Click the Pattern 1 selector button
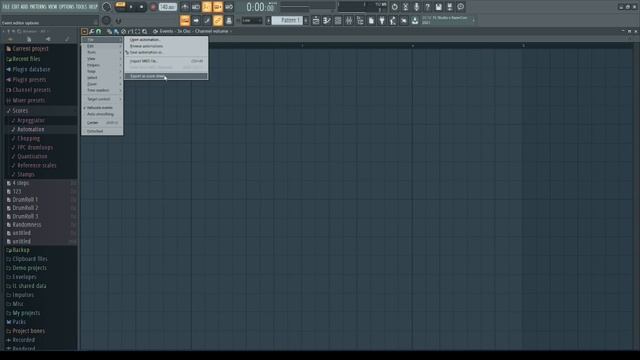The width and height of the screenshot is (640, 360). click(x=287, y=20)
